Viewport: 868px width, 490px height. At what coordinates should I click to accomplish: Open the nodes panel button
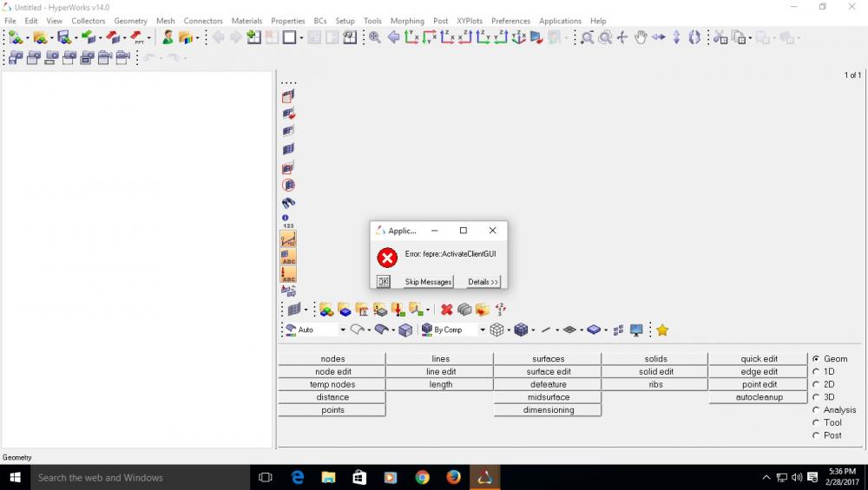(332, 359)
